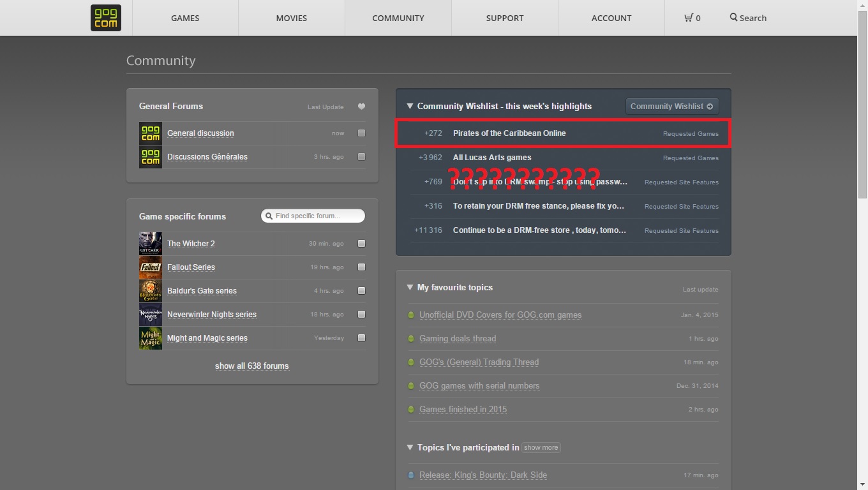
Task: Click the Search magnifier in header
Action: tap(734, 17)
